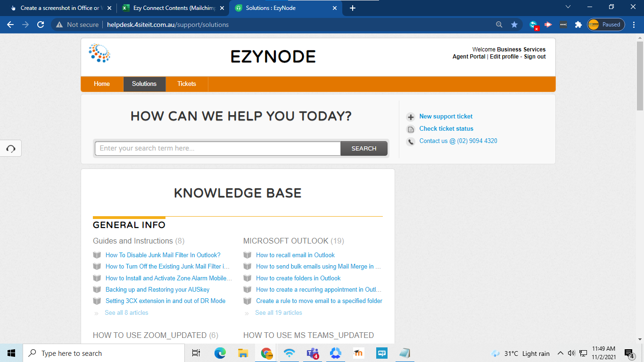Reload the current page
Viewport: 644px width, 362px height.
pyautogui.click(x=41, y=25)
